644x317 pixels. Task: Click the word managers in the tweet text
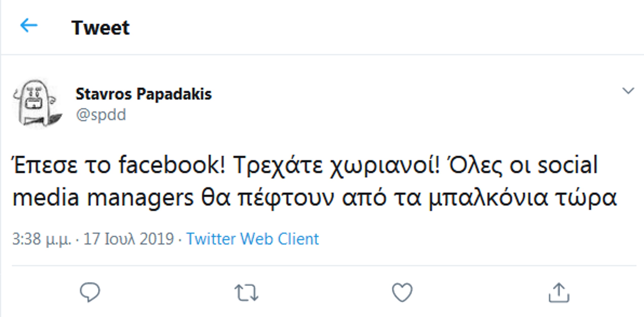click(x=140, y=198)
